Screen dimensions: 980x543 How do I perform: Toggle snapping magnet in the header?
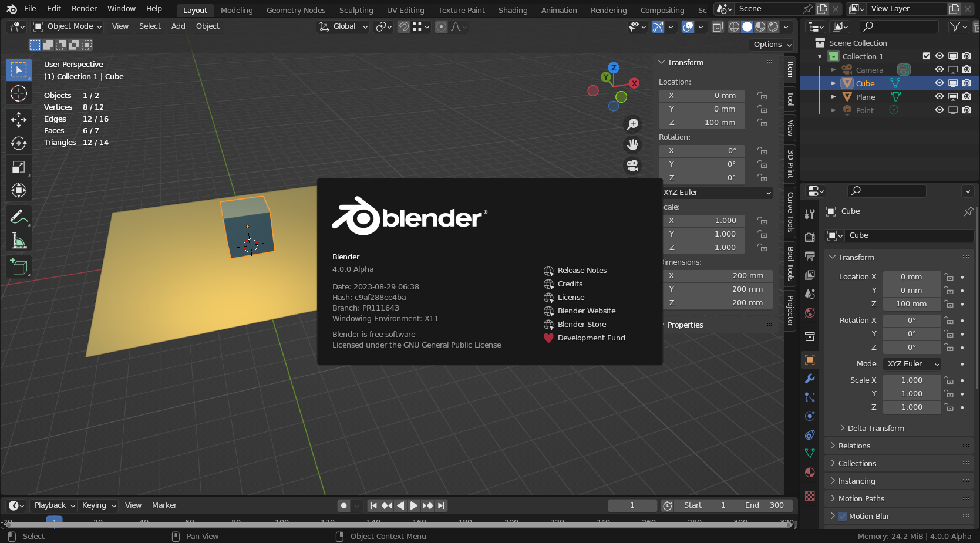[404, 26]
